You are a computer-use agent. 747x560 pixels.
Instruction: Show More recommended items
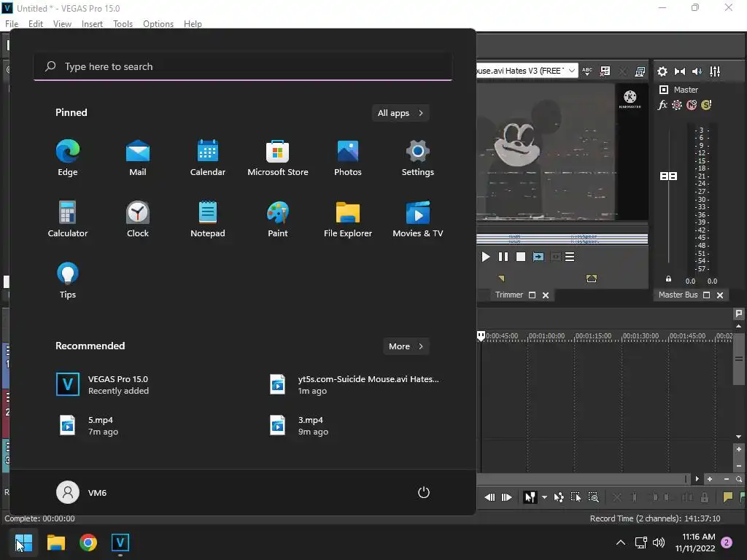[406, 346]
